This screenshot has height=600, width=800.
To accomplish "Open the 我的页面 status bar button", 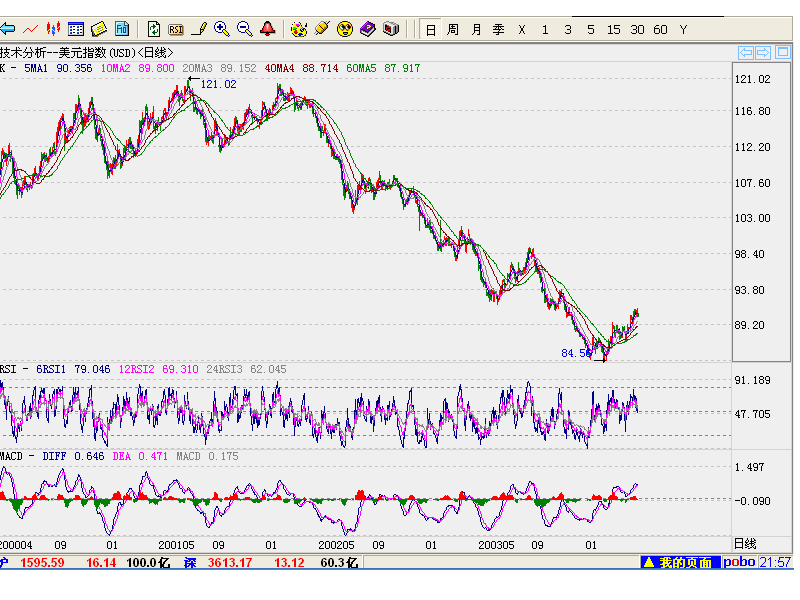I will pos(681,562).
